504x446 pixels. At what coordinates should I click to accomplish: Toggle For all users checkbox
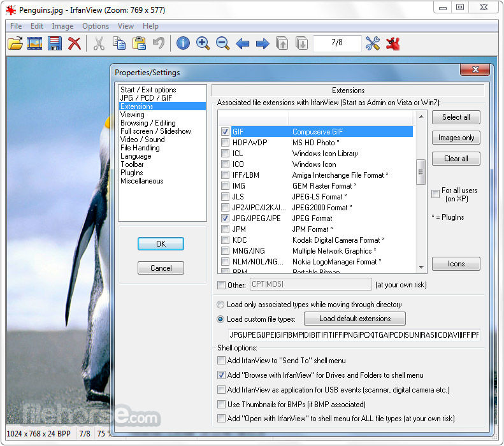[435, 194]
